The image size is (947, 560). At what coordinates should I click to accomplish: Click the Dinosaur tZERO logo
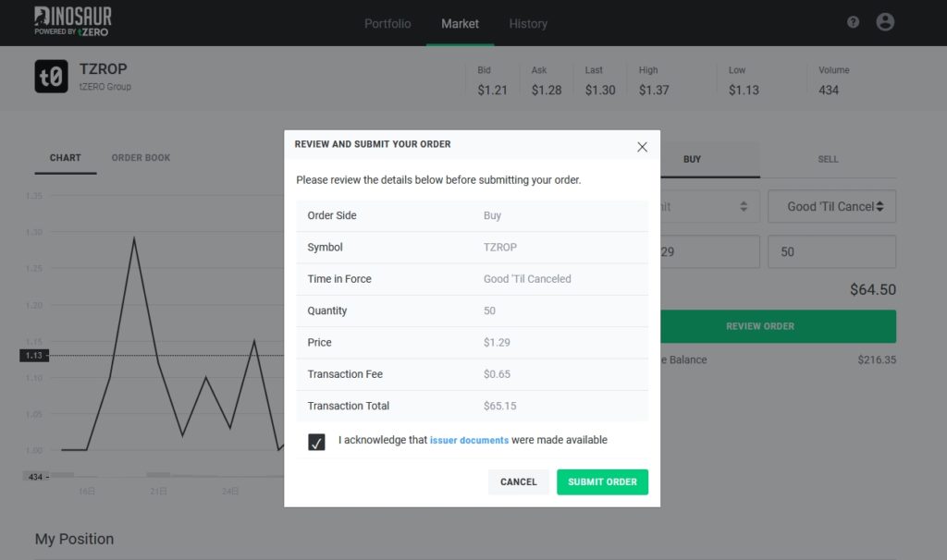tap(73, 21)
